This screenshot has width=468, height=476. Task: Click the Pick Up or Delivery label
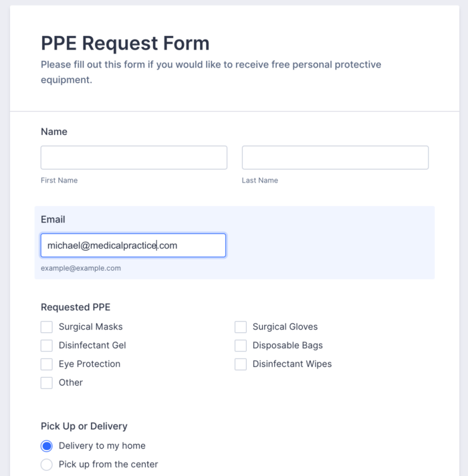(84, 426)
